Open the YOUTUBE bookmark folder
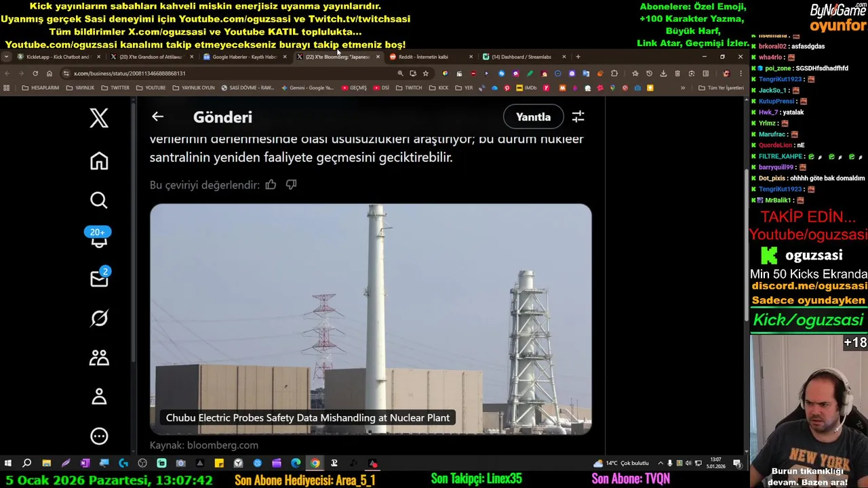This screenshot has height=488, width=868. point(151,88)
